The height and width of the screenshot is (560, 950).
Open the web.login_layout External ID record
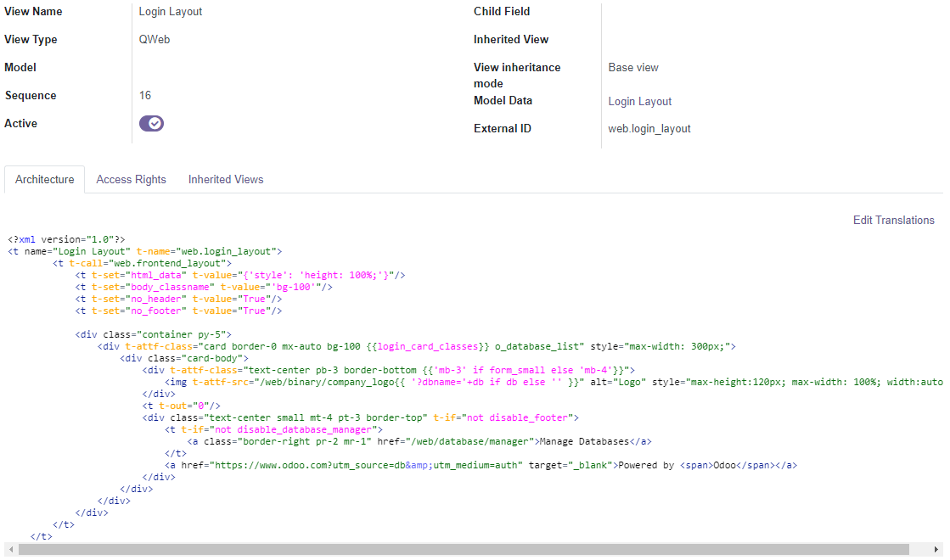coord(650,128)
